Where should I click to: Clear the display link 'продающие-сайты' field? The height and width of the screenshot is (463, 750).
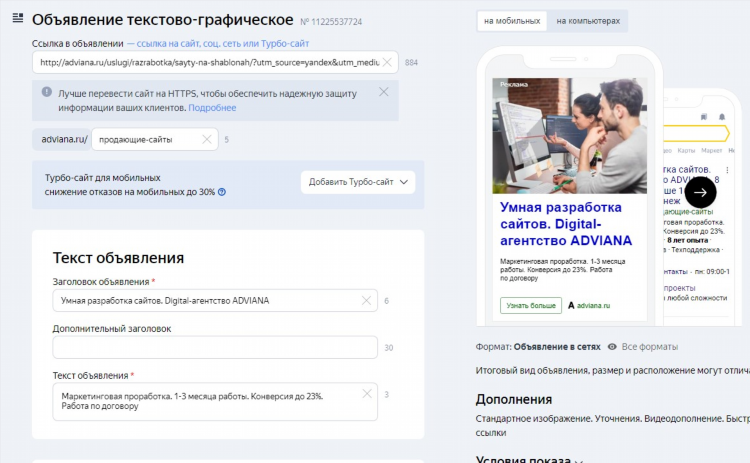click(207, 139)
